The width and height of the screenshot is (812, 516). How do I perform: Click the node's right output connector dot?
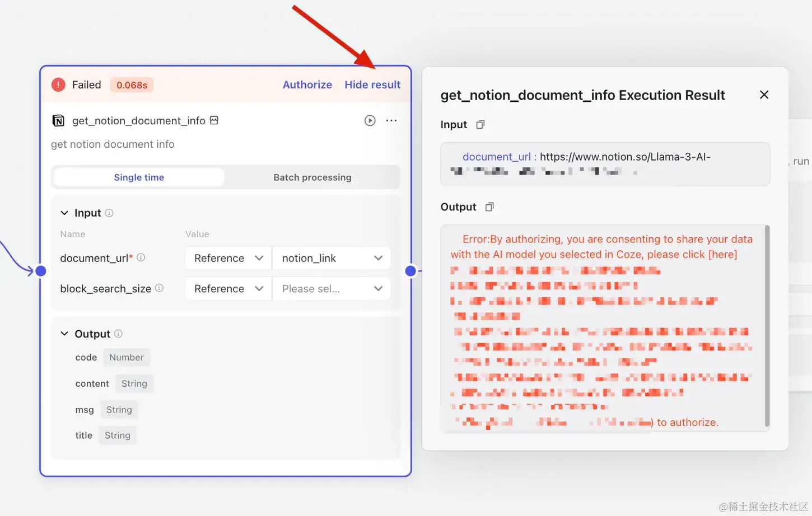410,271
